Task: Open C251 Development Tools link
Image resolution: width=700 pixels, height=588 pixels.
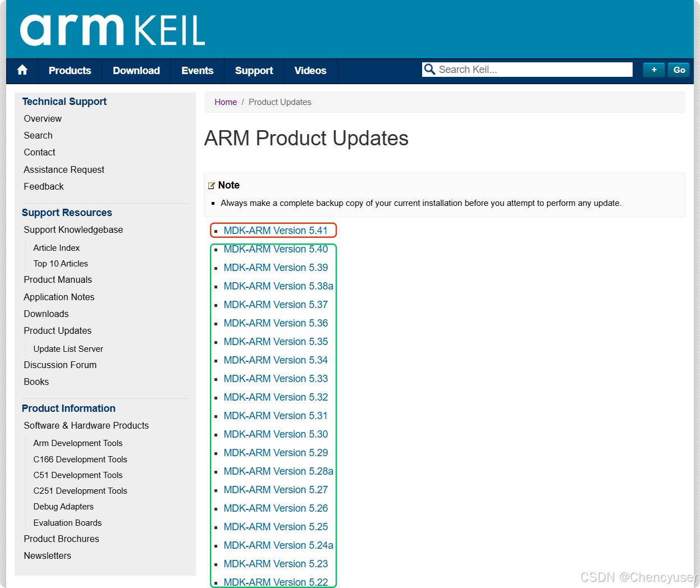Action: pyautogui.click(x=80, y=491)
